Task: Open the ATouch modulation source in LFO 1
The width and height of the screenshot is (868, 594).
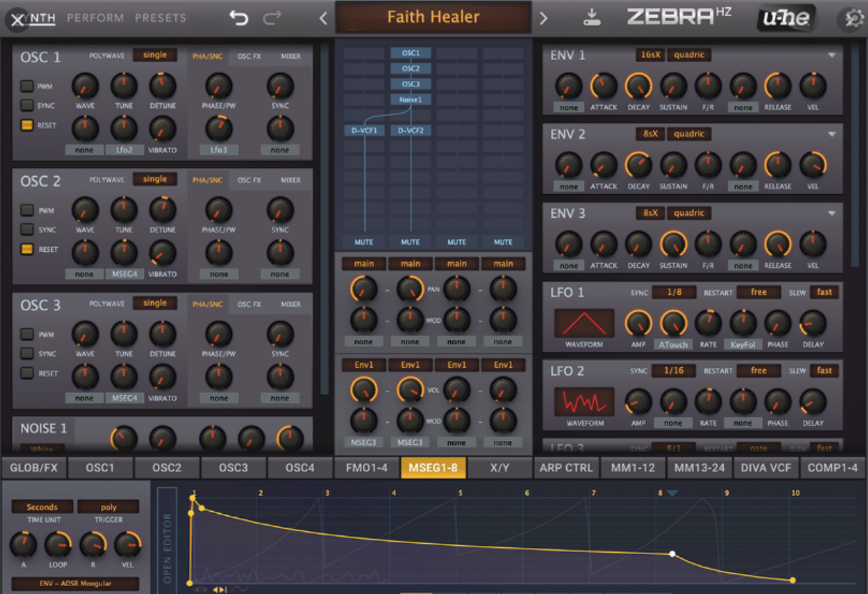Action: pos(673,344)
